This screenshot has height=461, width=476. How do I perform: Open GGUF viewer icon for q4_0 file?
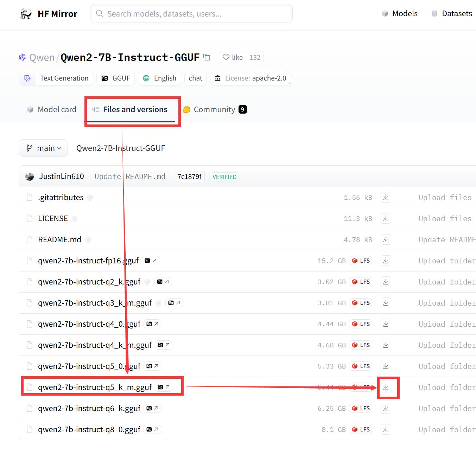coord(152,324)
